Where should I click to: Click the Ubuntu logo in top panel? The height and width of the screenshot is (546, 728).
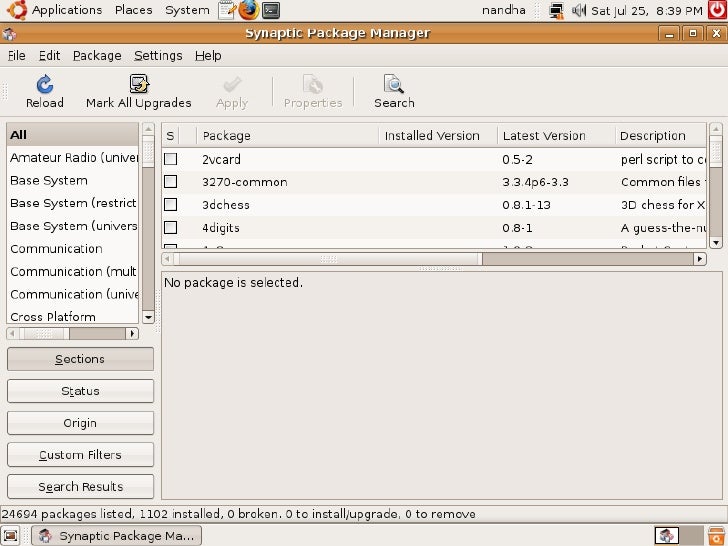pyautogui.click(x=17, y=10)
